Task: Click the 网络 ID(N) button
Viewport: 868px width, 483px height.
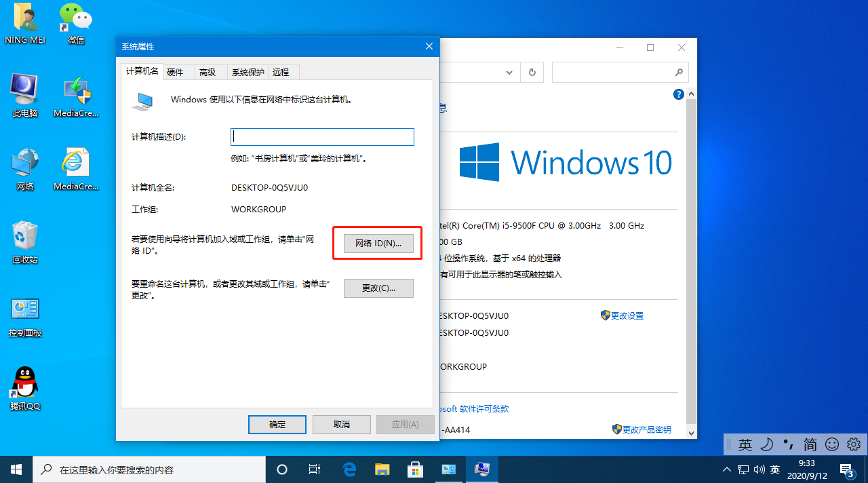Action: (377, 242)
